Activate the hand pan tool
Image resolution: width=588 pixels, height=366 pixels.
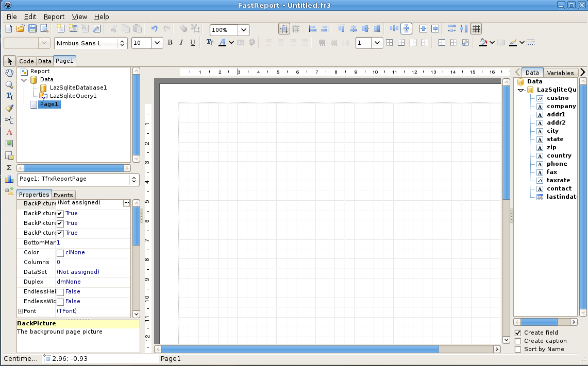pyautogui.click(x=9, y=73)
